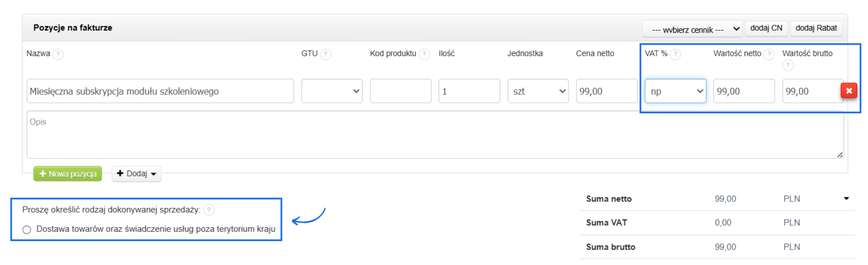Click the help icon next to Nazwa

[58, 54]
